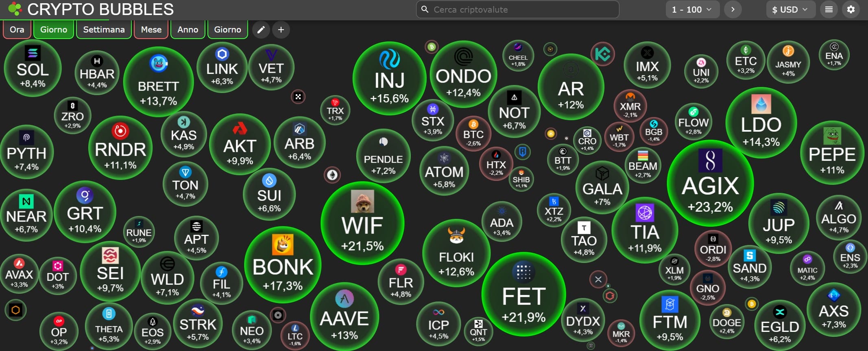Viewport: 868px width, 351px height.
Task: Open the BTC bubble
Action: pyautogui.click(x=473, y=133)
